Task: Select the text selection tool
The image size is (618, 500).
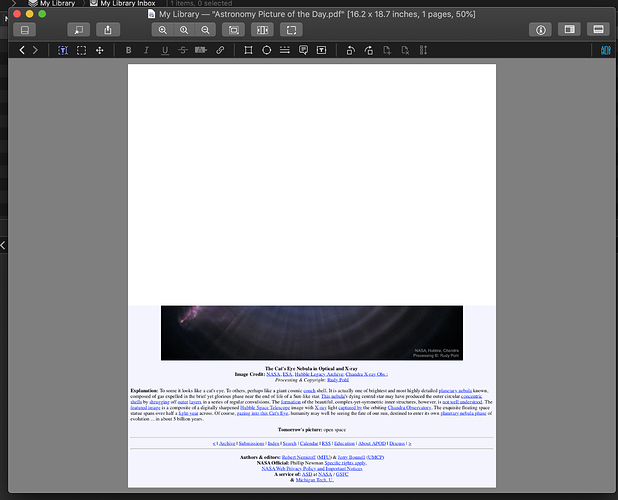Action: [x=62, y=50]
